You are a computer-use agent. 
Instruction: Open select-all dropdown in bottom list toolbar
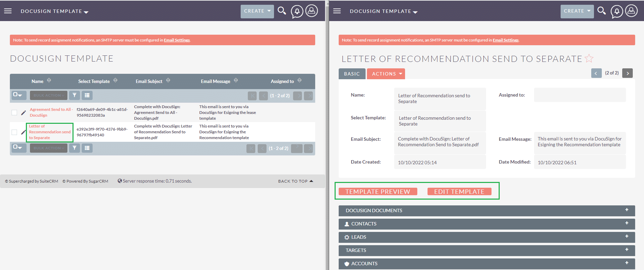coord(19,148)
